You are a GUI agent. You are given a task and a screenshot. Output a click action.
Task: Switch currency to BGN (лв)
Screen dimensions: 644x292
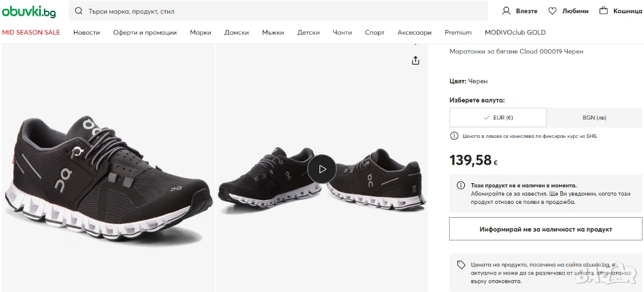[x=594, y=118]
